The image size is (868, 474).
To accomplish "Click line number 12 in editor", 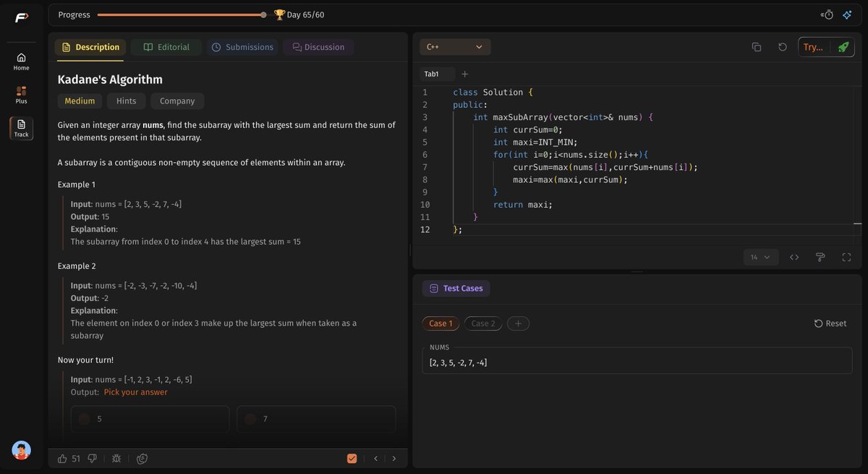I will (425, 229).
